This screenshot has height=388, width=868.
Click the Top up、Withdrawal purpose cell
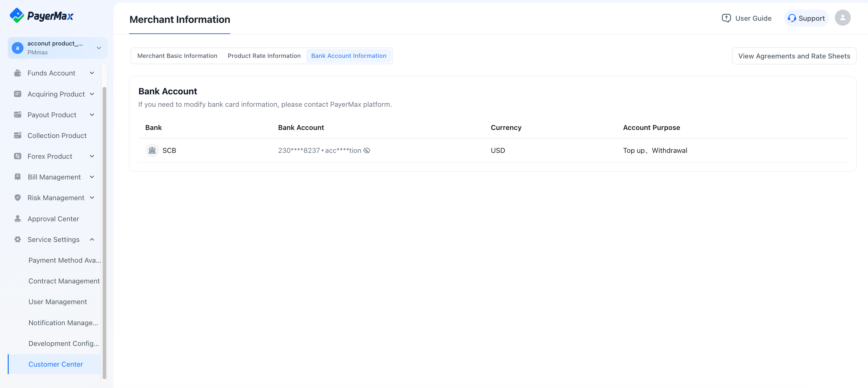655,150
